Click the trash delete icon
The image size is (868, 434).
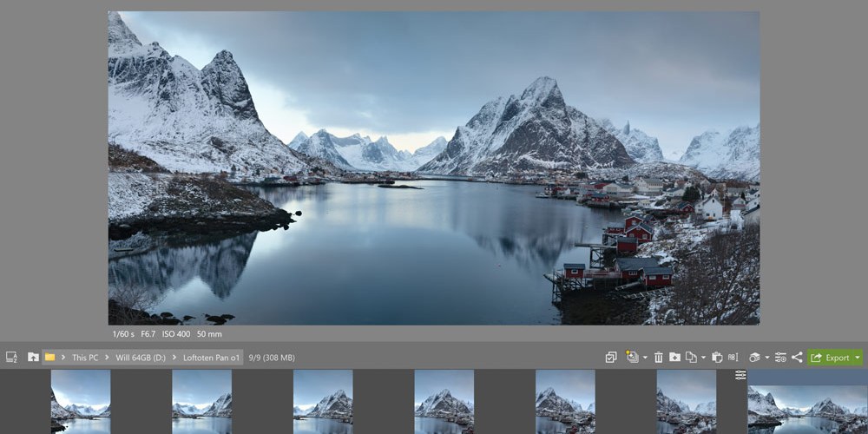point(658,358)
